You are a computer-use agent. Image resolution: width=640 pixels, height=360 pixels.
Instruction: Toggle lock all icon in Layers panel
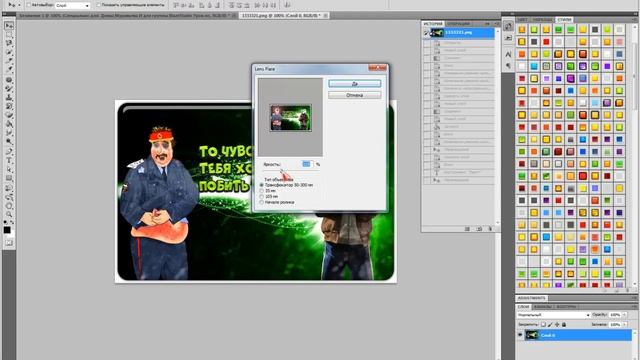[564, 324]
